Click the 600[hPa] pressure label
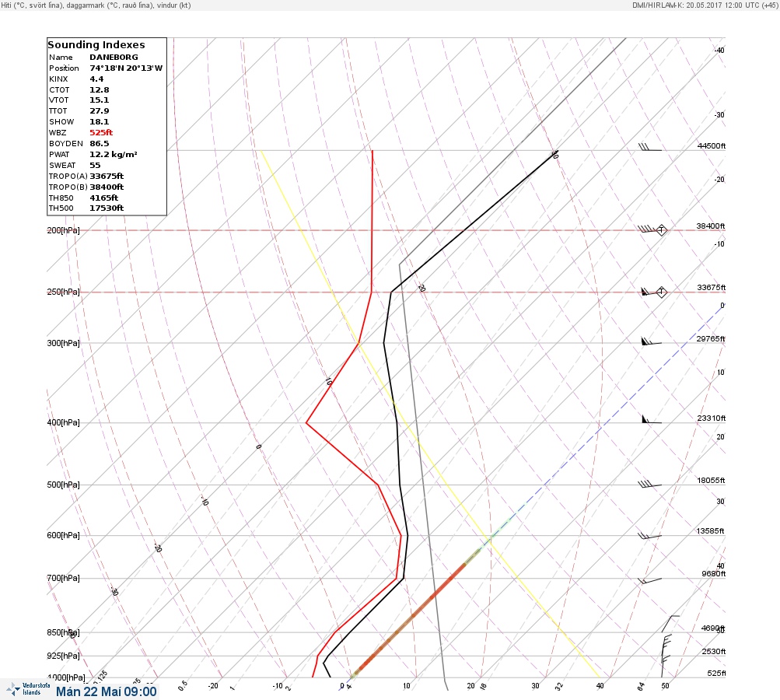This screenshot has width=780, height=700. click(63, 535)
